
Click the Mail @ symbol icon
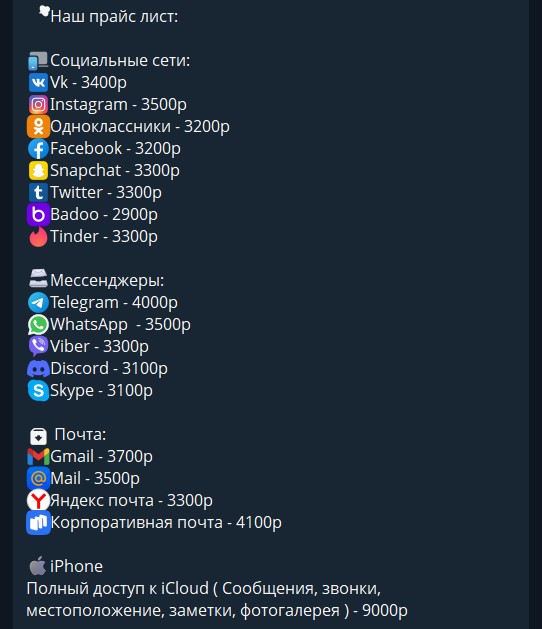[38, 479]
